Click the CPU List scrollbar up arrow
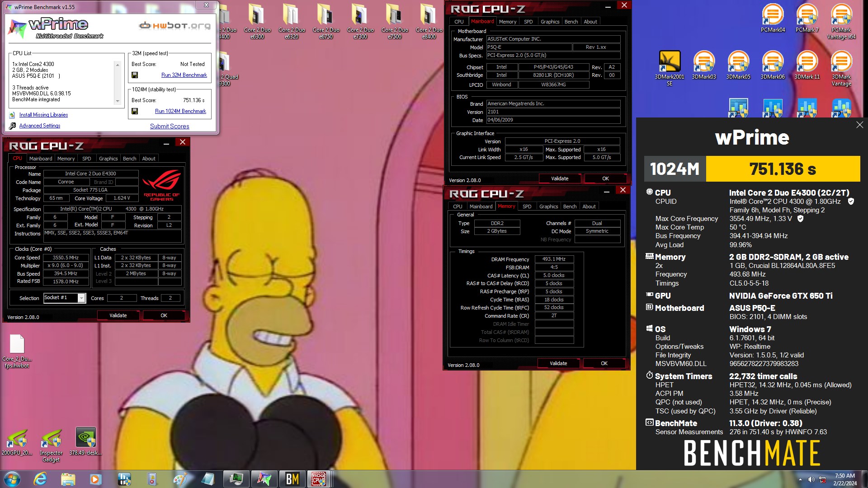The height and width of the screenshot is (488, 868). point(118,65)
